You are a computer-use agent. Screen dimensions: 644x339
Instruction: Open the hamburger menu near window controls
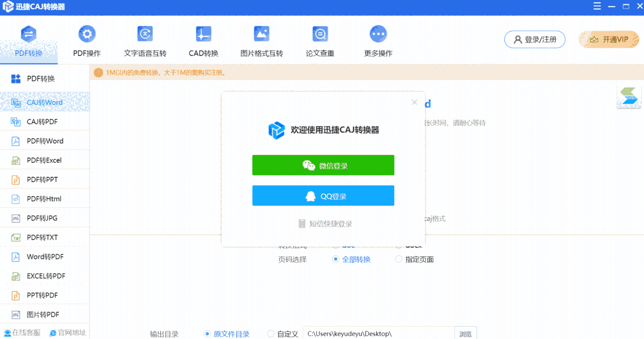tap(597, 6)
